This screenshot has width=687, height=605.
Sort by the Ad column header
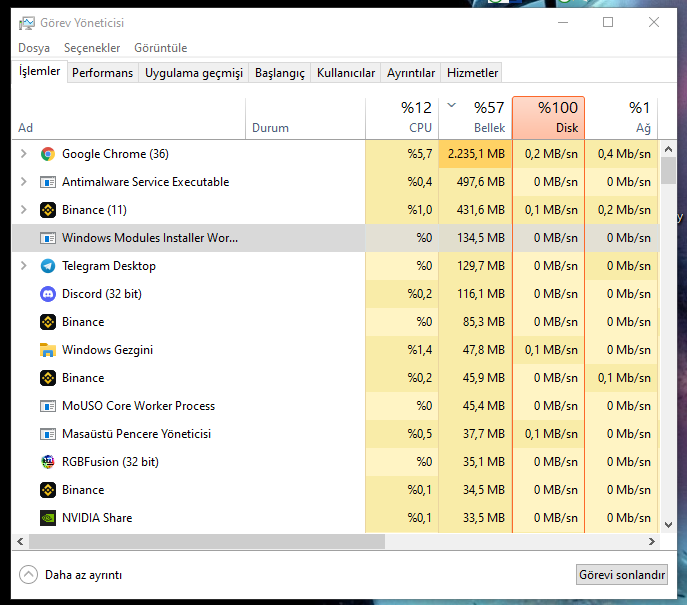[x=129, y=118]
